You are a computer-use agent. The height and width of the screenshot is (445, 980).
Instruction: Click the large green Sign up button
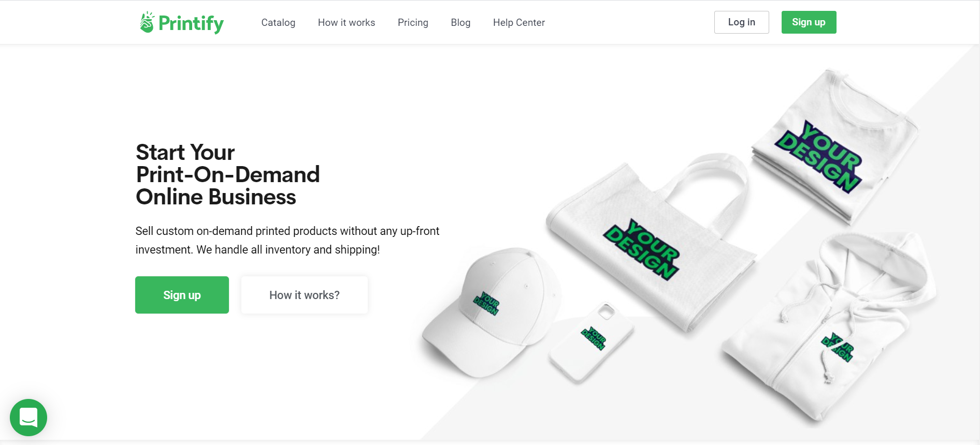182,295
